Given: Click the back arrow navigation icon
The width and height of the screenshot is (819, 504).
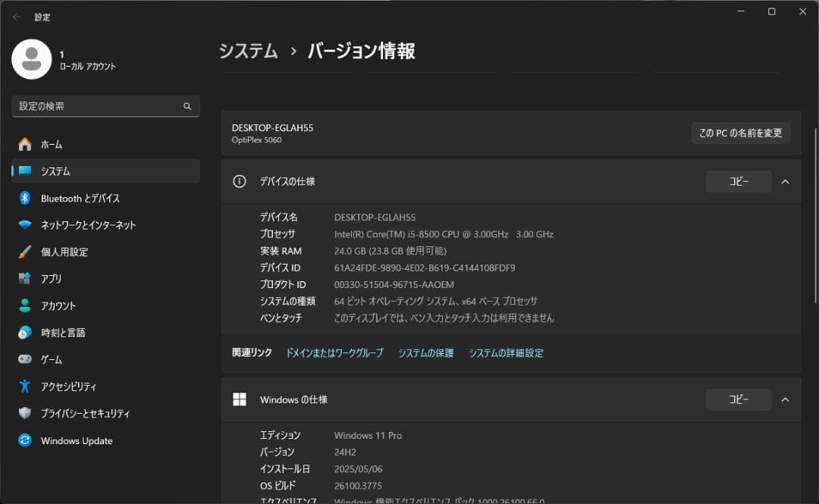Looking at the screenshot, I should click(15, 17).
